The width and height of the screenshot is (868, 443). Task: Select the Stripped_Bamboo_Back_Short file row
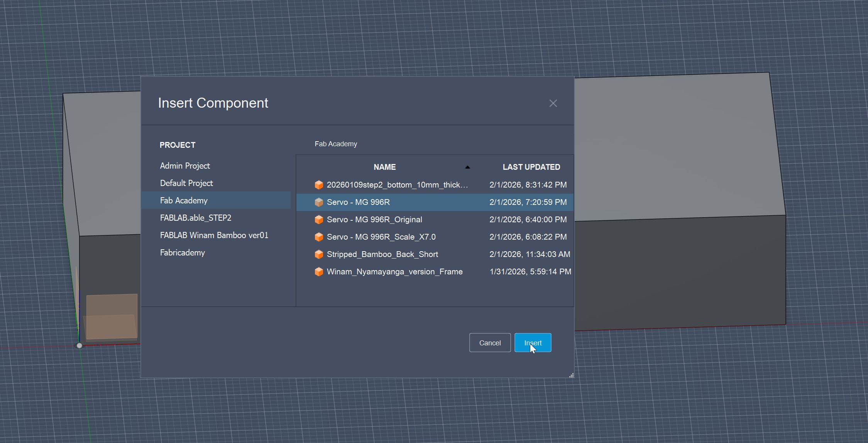click(x=382, y=254)
